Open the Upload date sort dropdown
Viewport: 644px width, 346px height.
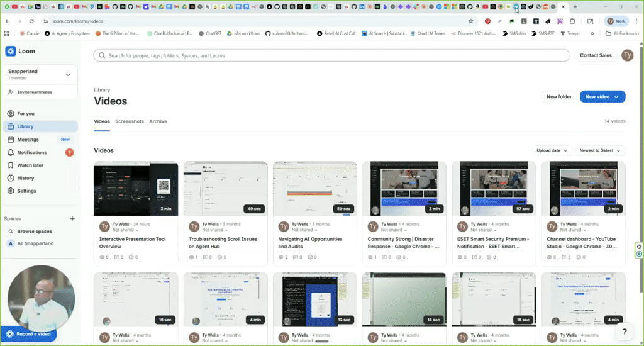pyautogui.click(x=552, y=150)
